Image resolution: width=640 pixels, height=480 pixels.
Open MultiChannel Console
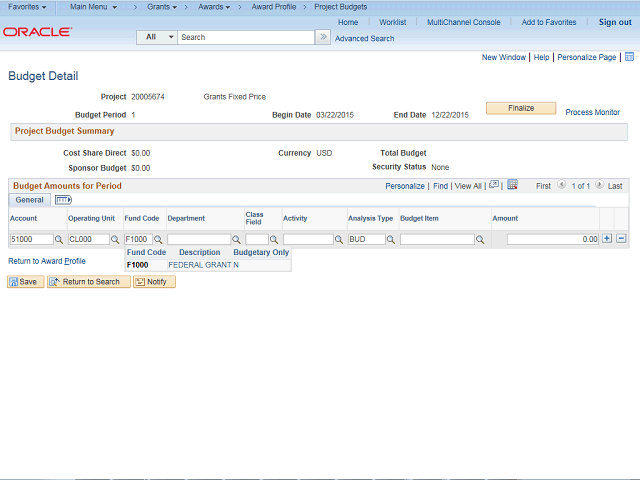464,22
